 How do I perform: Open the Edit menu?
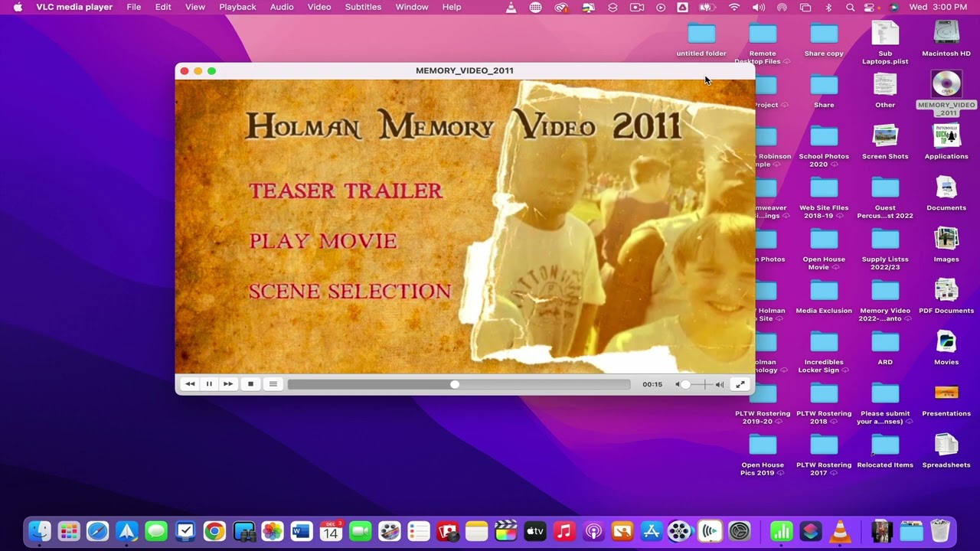point(163,7)
